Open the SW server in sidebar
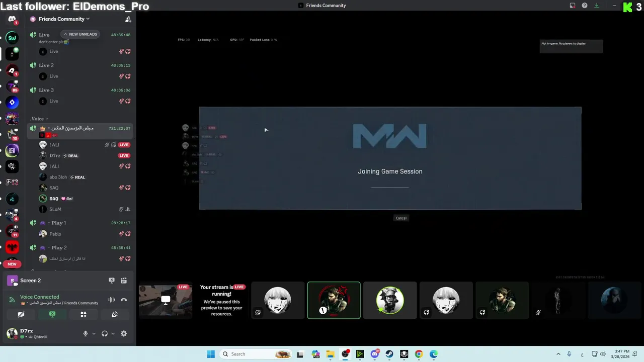Screen dimensions: 644x362 pos(12,37)
